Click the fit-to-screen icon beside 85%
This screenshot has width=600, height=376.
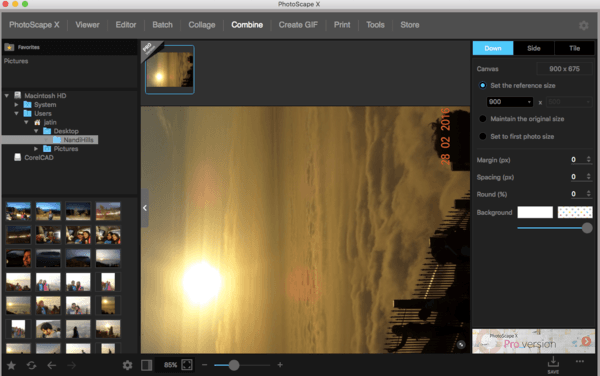click(187, 365)
